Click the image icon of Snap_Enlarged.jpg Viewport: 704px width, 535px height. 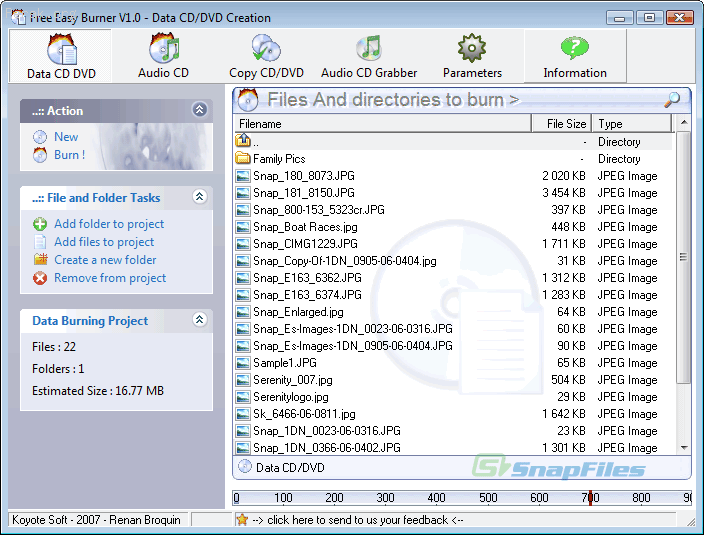(x=243, y=312)
